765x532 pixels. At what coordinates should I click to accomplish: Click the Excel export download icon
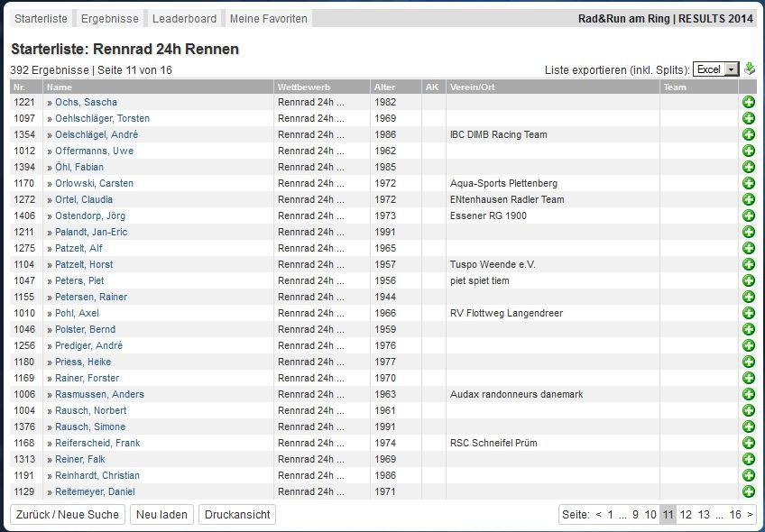(749, 69)
